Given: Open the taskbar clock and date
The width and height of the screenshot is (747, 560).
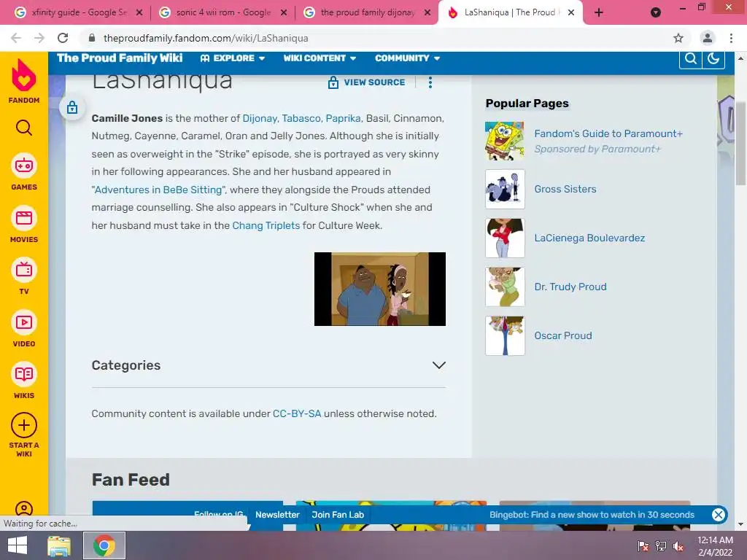Looking at the screenshot, I should click(716, 545).
